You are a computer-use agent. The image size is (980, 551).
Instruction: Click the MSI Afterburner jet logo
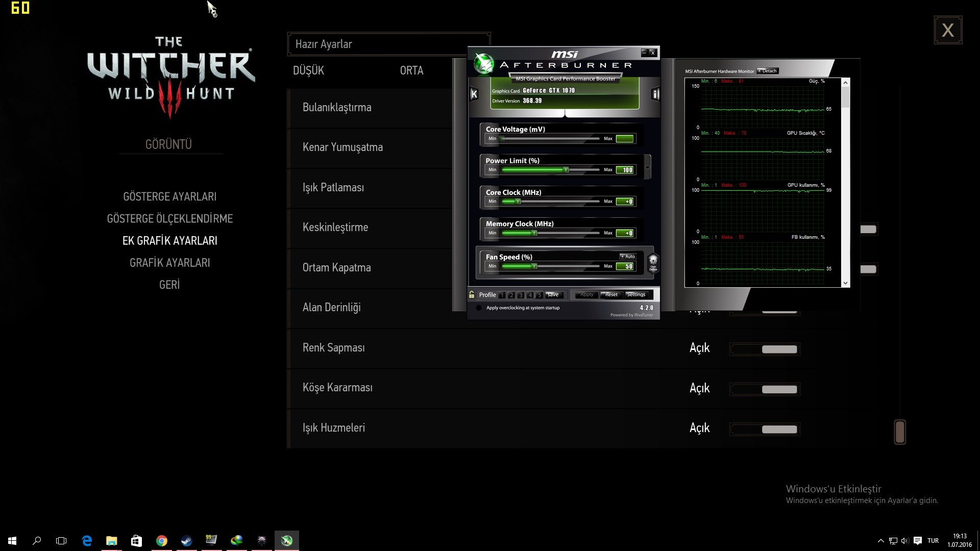[x=483, y=64]
